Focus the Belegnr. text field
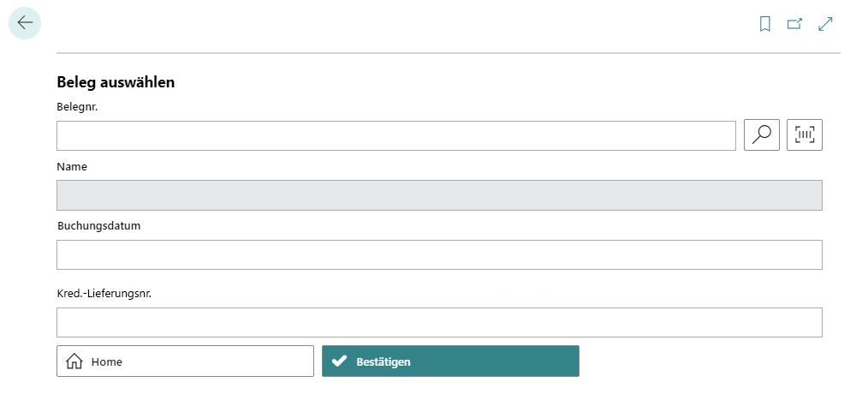 click(x=395, y=135)
